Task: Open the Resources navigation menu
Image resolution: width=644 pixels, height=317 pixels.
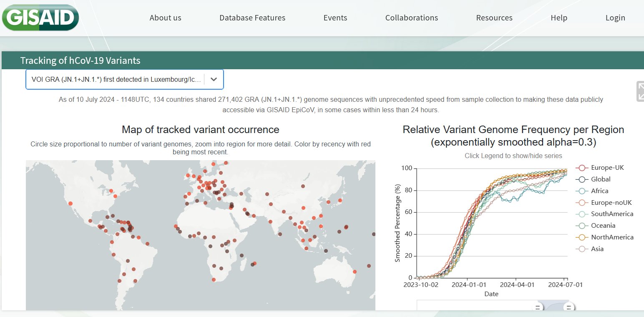Action: pyautogui.click(x=494, y=18)
